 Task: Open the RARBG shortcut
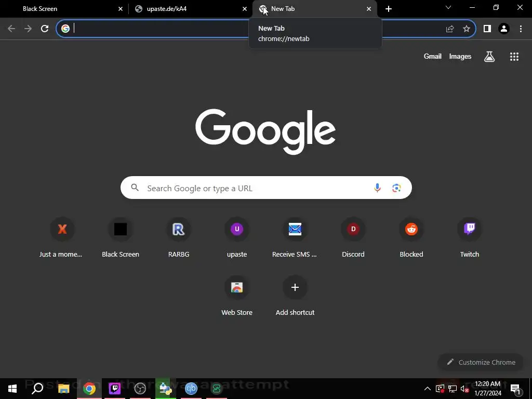point(179,238)
